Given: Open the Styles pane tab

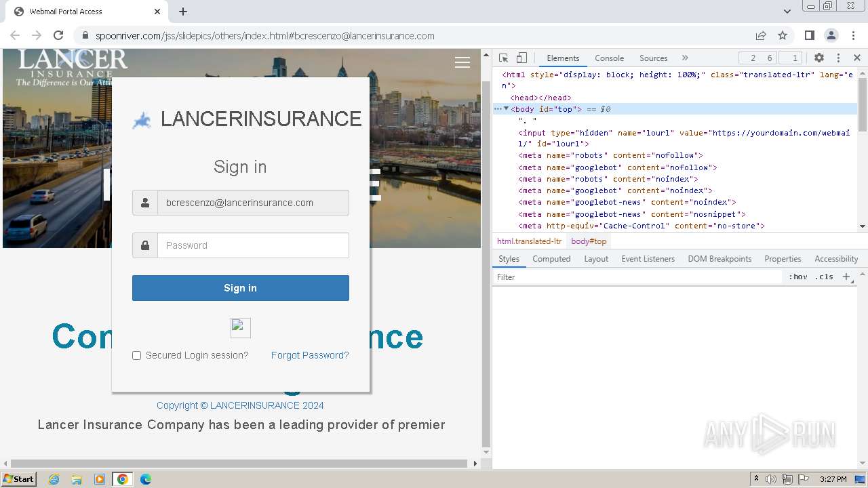Looking at the screenshot, I should coord(509,259).
